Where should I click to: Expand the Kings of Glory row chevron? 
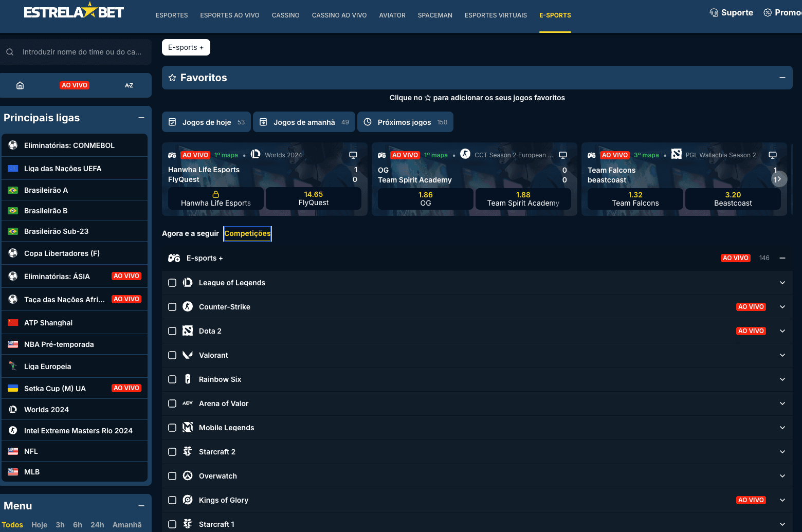point(782,500)
